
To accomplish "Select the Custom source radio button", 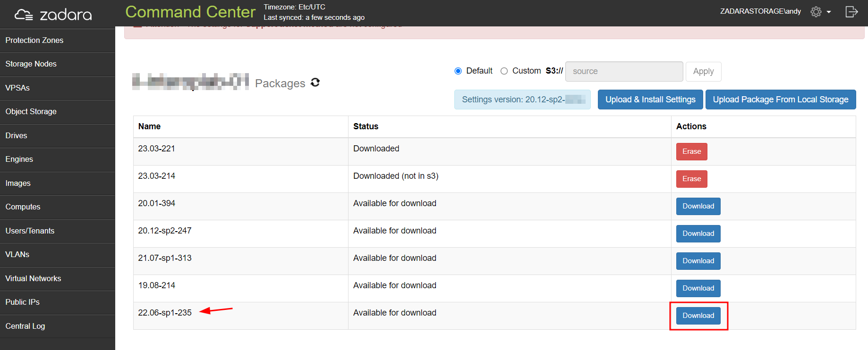I will (x=504, y=71).
